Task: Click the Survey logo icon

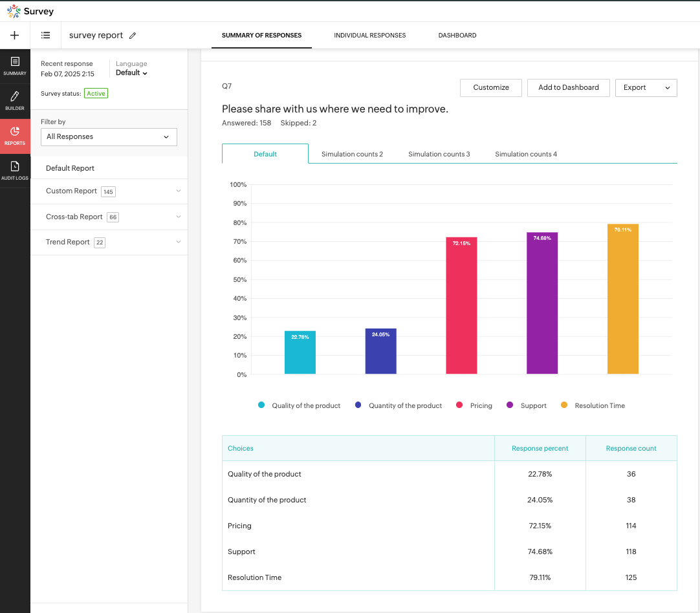Action: pos(14,12)
